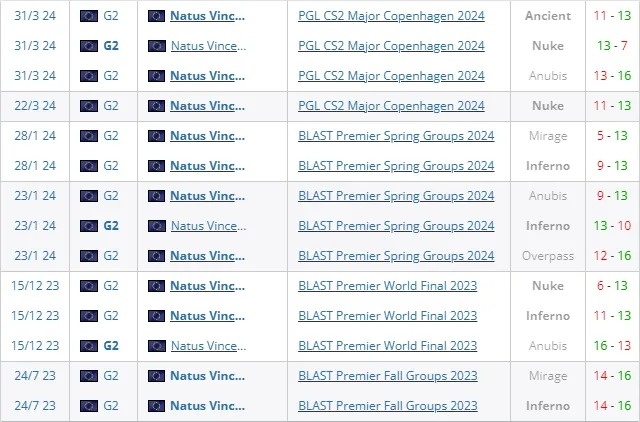Viewport: 640px width, 422px height.
Task: Click Natus Vincere flag in the 28/1 24 Mirage row
Action: pos(156,136)
